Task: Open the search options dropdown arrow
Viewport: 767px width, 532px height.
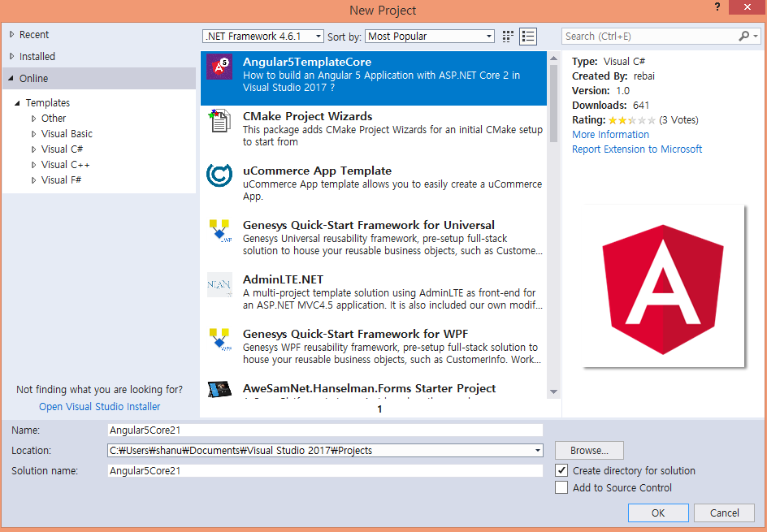Action: click(x=756, y=36)
